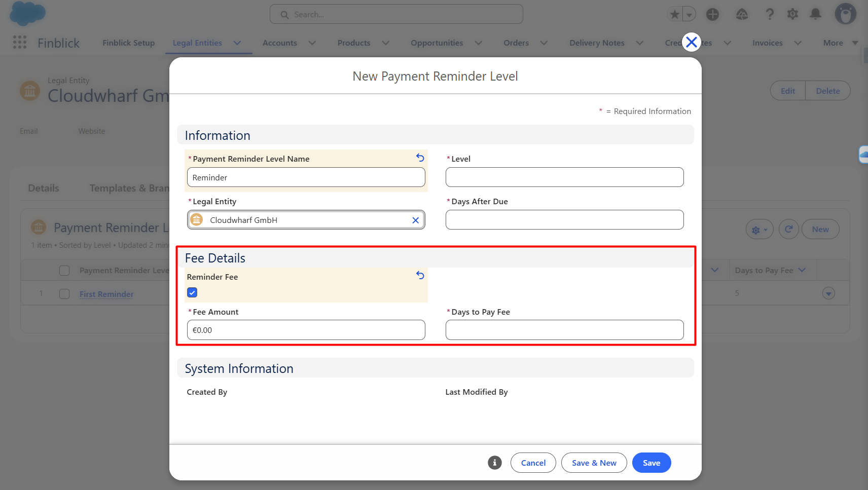Clear the Cloudwharf GmbH legal entity selection

coord(415,220)
